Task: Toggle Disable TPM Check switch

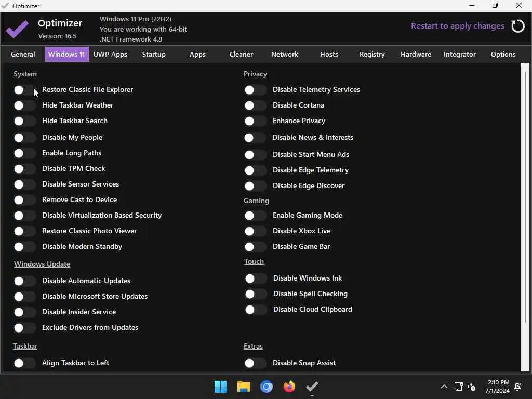Action: (x=24, y=169)
